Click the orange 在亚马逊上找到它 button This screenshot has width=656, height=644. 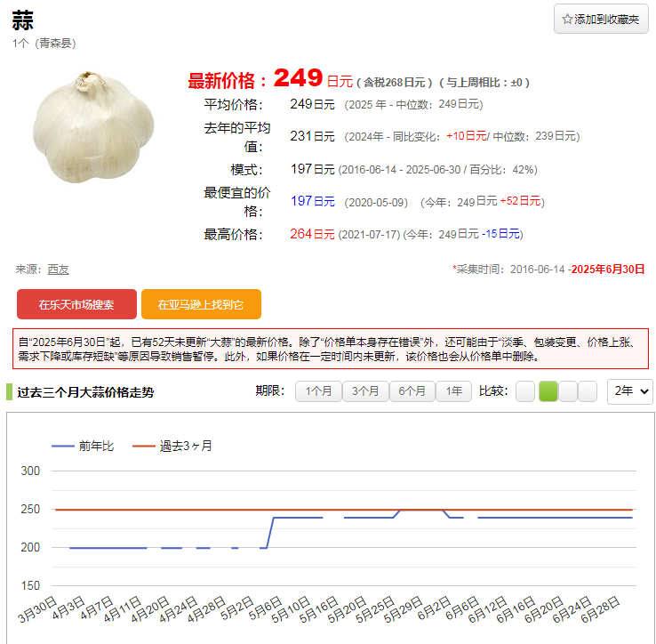click(201, 304)
